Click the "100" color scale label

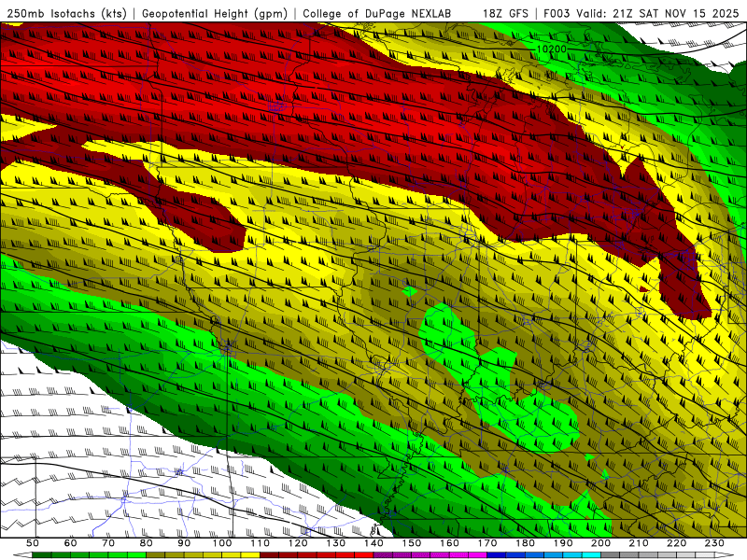tap(222, 543)
